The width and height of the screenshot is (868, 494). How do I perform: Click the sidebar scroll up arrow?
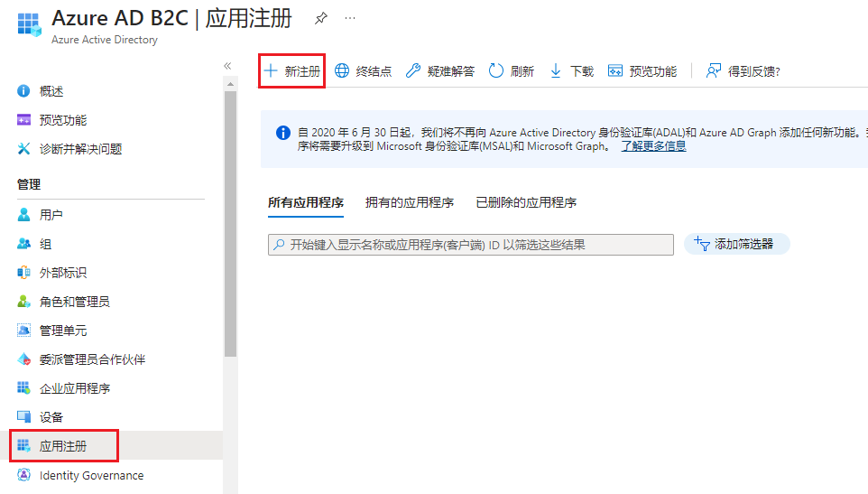click(230, 84)
